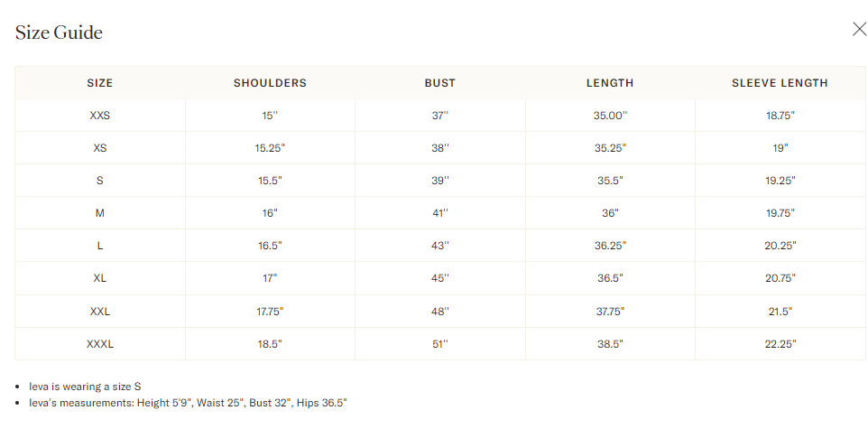Click the SHOULDERS column header
Viewport: 868px width, 429px height.
pos(270,83)
